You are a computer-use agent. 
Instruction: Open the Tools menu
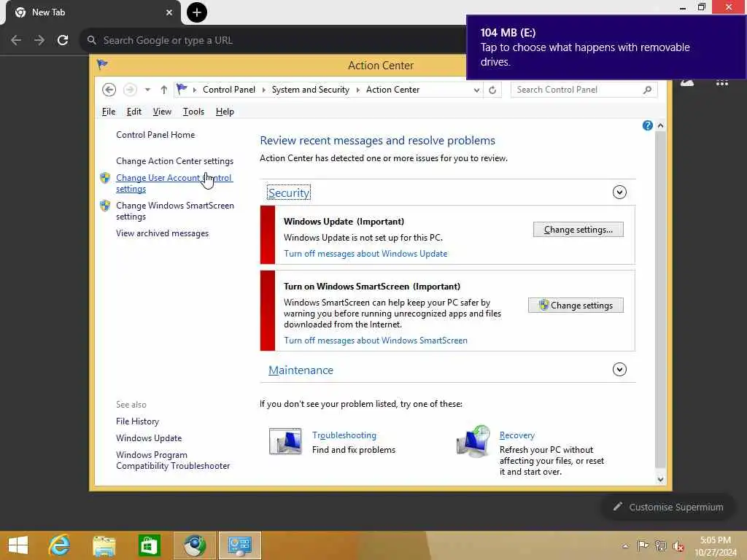193,112
